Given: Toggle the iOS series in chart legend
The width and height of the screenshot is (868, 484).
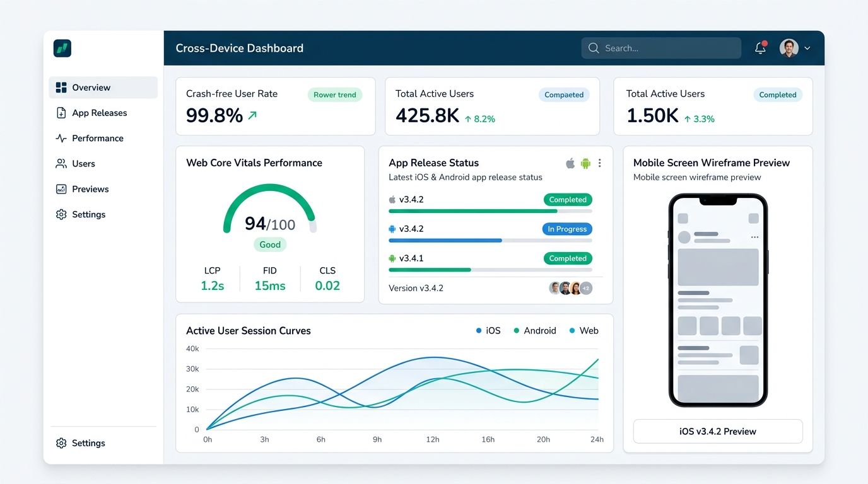Looking at the screenshot, I should point(488,330).
